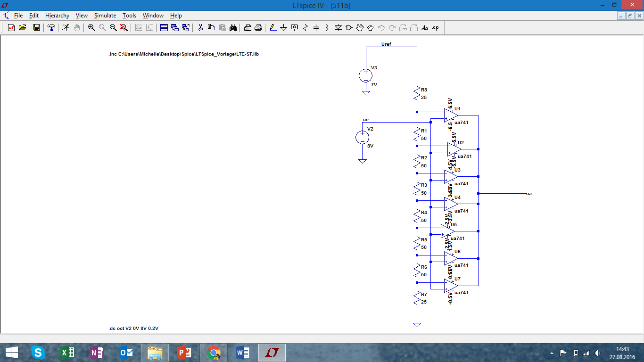The width and height of the screenshot is (644, 362).
Task: Open OneNote from the taskbar
Action: click(97, 352)
